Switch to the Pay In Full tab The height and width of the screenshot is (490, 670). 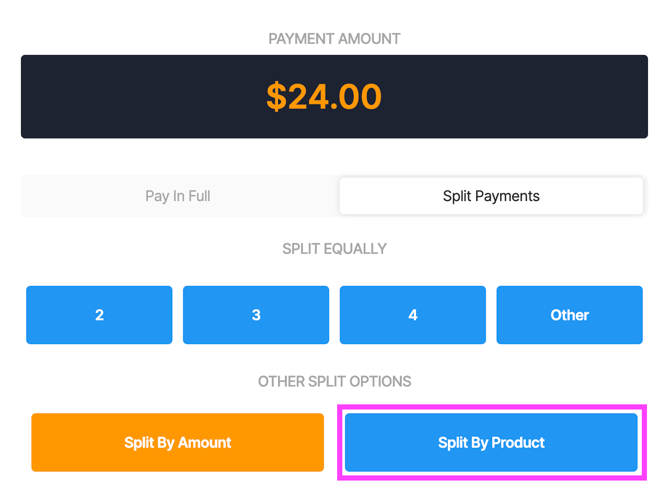click(x=178, y=196)
